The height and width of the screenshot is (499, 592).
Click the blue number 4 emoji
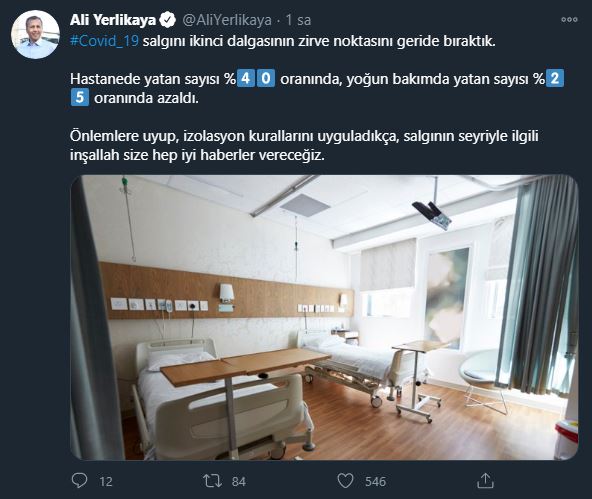246,79
